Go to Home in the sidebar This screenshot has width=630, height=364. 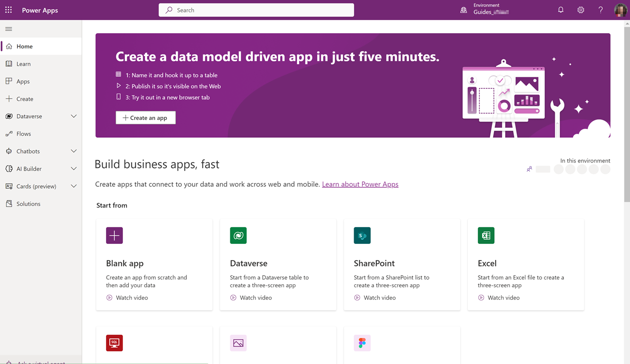(x=41, y=46)
